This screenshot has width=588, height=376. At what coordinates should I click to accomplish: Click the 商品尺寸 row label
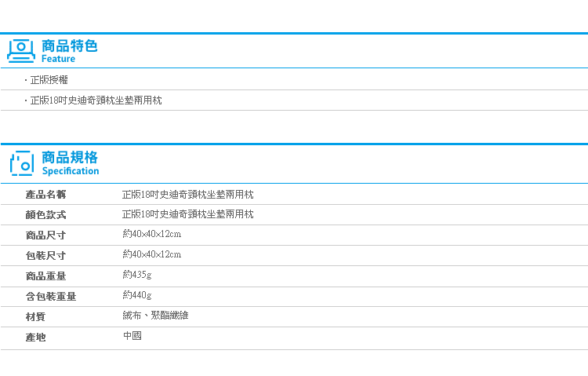[45, 235]
